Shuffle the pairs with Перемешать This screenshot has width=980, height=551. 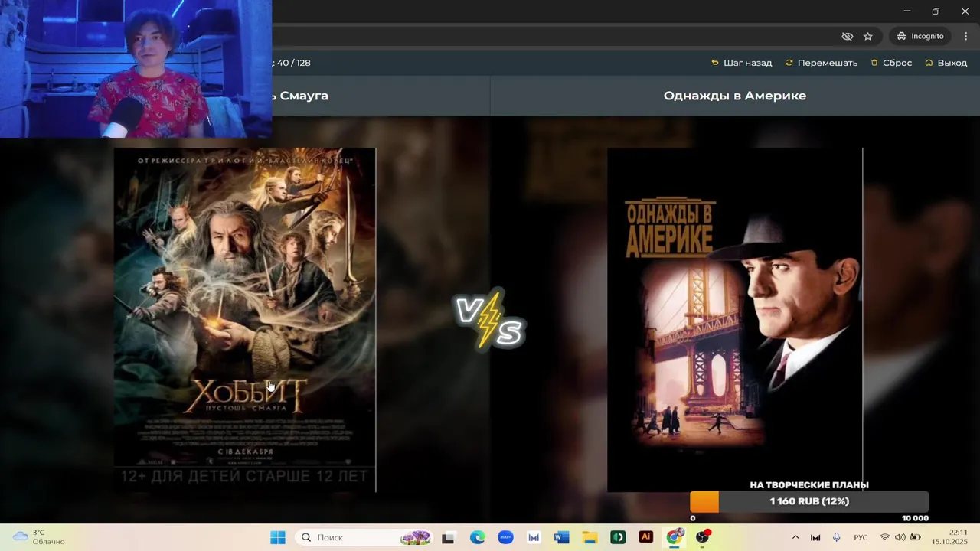[822, 63]
